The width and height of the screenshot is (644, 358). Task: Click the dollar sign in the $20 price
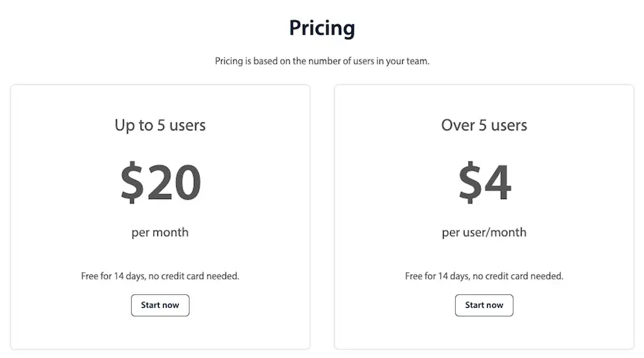[132, 182]
